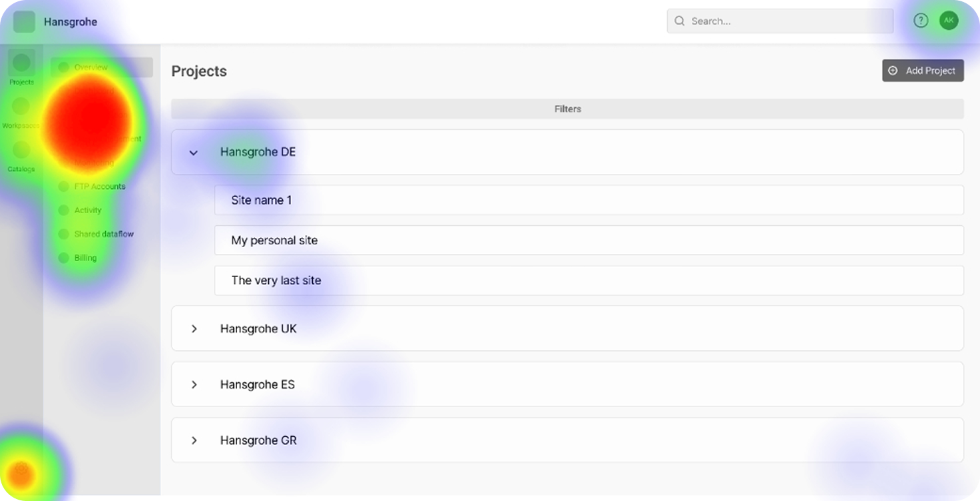The image size is (980, 501).
Task: Click the round icon beside Billing
Action: point(64,258)
